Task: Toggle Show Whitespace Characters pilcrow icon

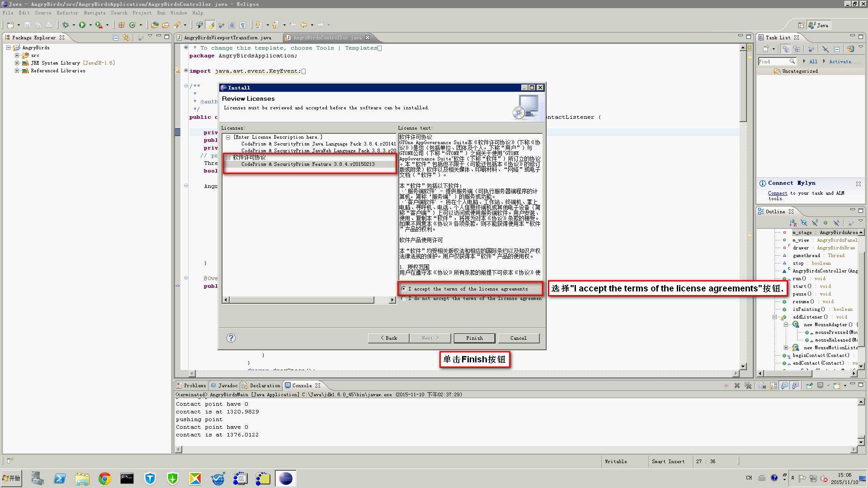Action: pos(243,25)
